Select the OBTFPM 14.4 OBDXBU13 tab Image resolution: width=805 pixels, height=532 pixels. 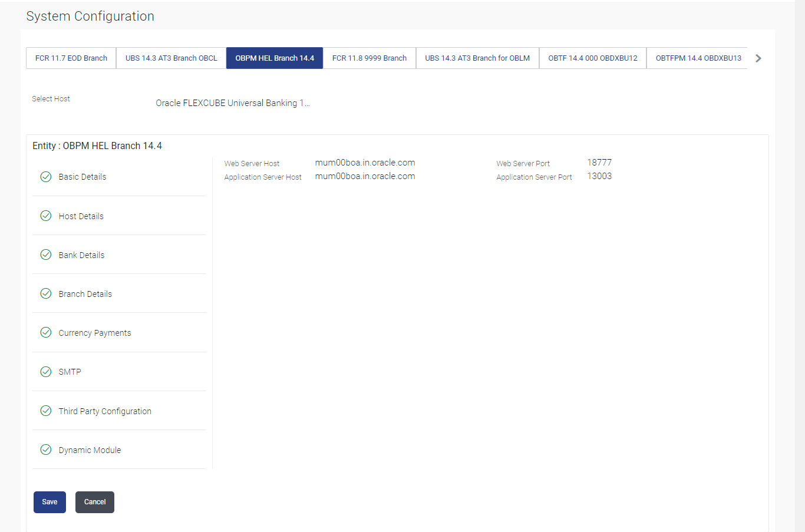698,58
